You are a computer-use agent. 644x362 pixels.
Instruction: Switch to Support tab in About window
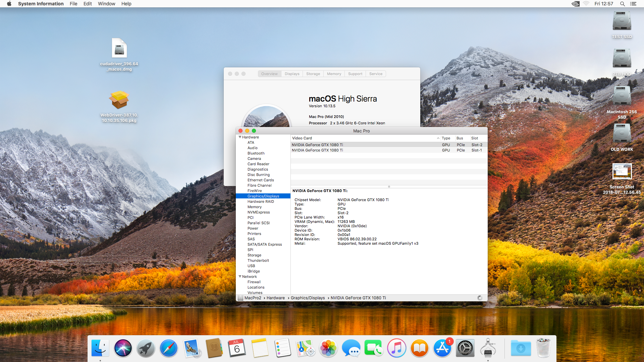355,74
